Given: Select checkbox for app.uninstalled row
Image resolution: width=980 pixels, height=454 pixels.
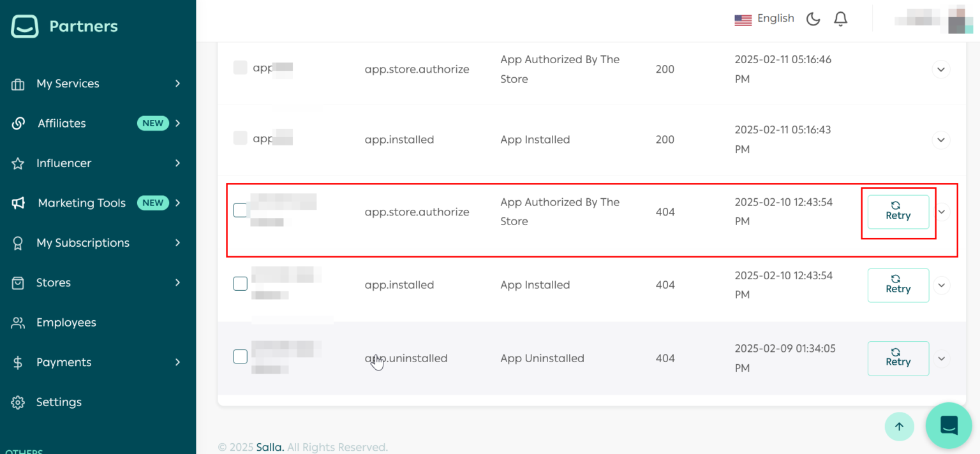Looking at the screenshot, I should coord(240,356).
